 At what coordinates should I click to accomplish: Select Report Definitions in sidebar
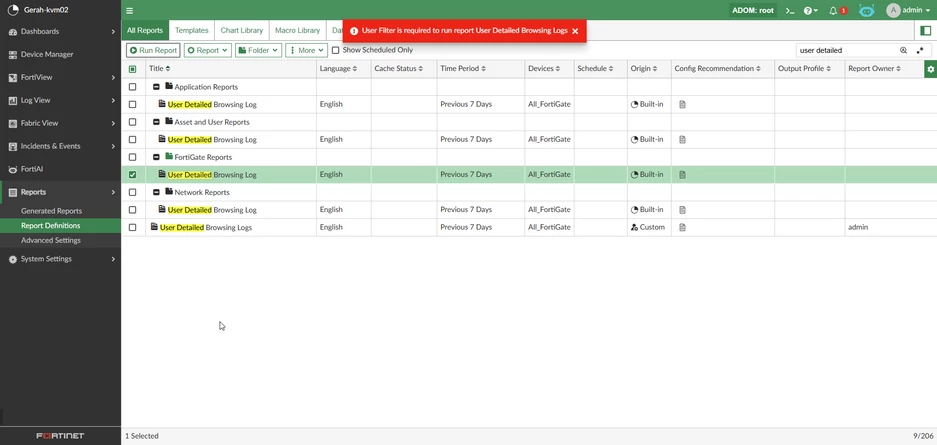(x=50, y=226)
